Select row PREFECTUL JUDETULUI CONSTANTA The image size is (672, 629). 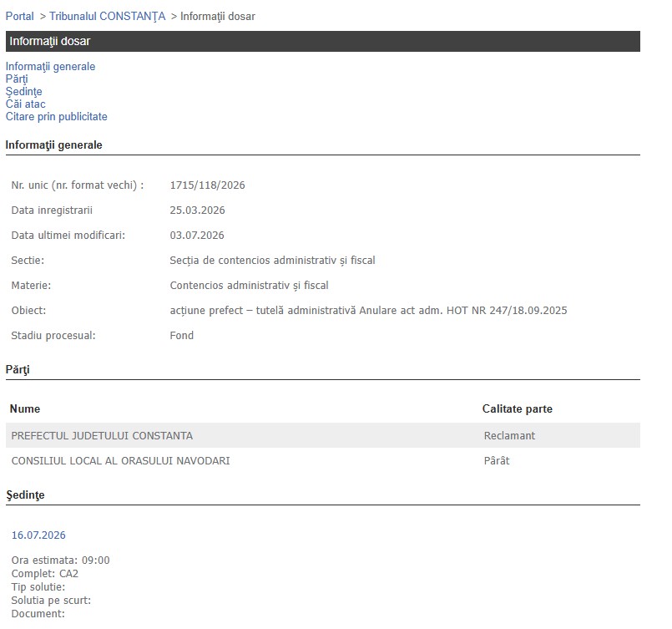click(323, 436)
